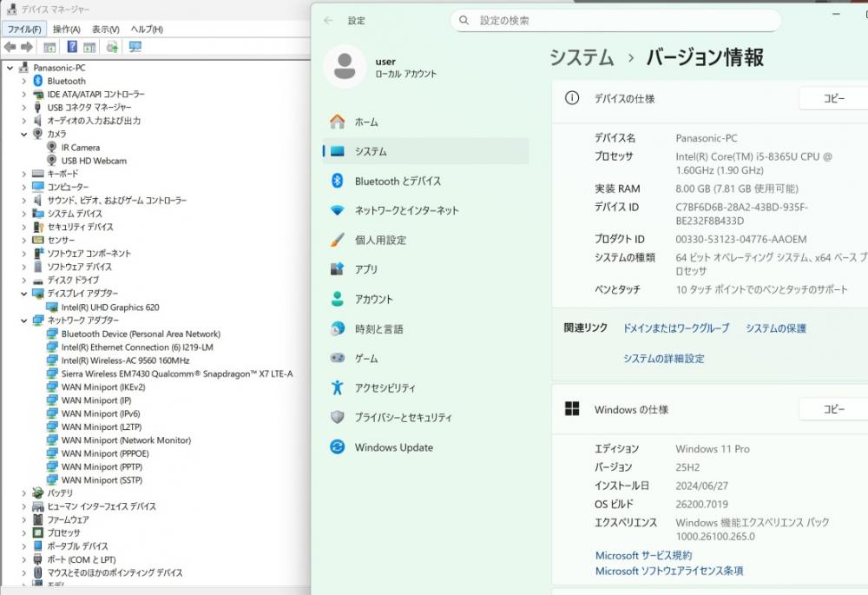Image resolution: width=868 pixels, height=595 pixels.
Task: Open ドメインまたはワークグループ link
Action: [x=676, y=328]
